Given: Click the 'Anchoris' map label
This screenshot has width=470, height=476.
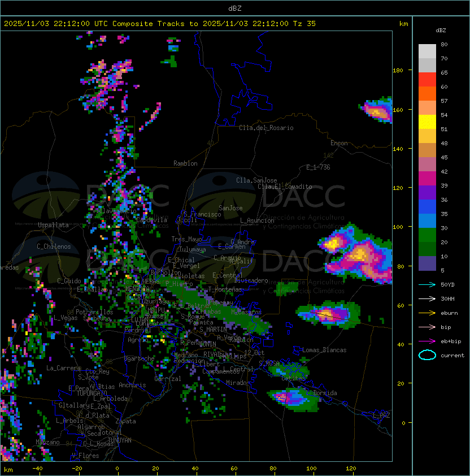Looking at the screenshot, I should 132,385.
